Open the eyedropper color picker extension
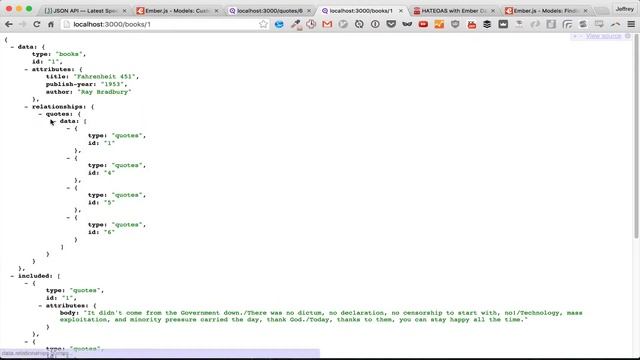The width and height of the screenshot is (640, 360). (296, 24)
